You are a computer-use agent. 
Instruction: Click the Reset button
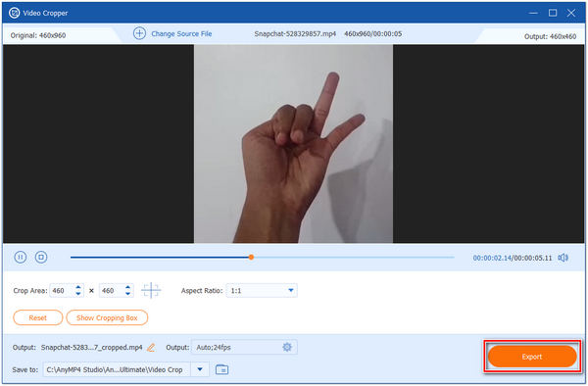tap(38, 317)
